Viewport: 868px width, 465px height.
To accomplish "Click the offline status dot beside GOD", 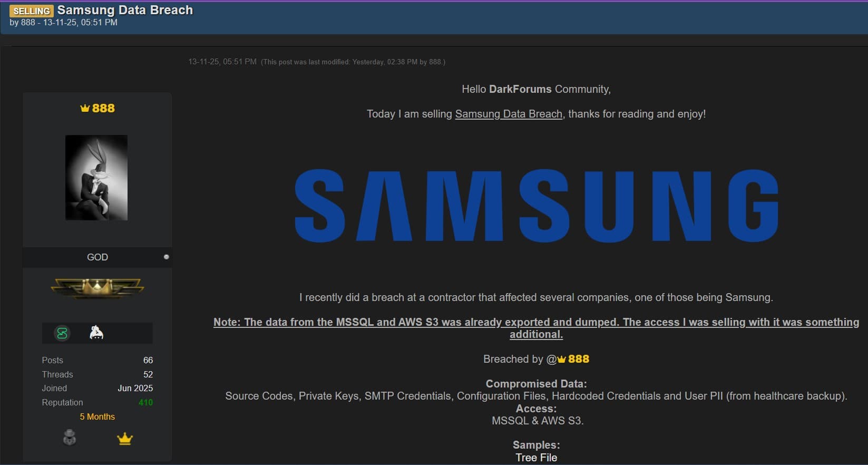I will click(167, 257).
